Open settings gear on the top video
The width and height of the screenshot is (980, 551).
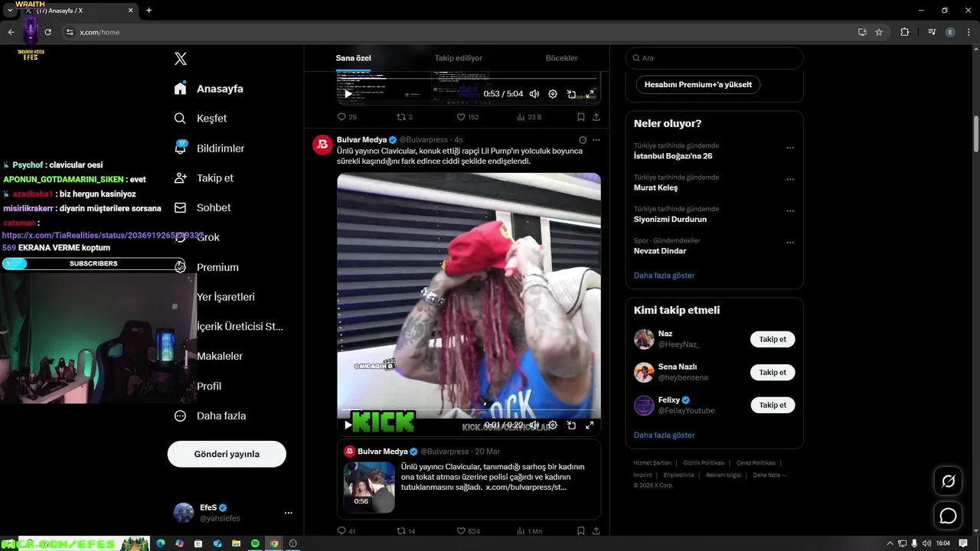pos(553,94)
